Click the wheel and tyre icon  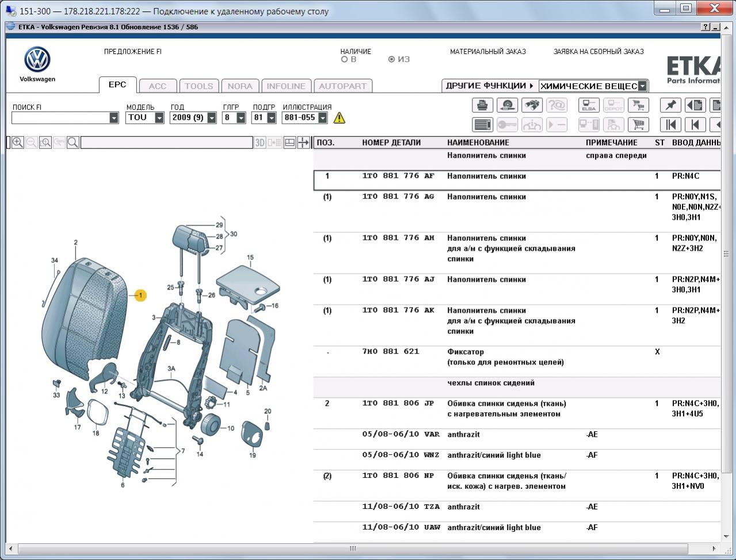pos(507,105)
